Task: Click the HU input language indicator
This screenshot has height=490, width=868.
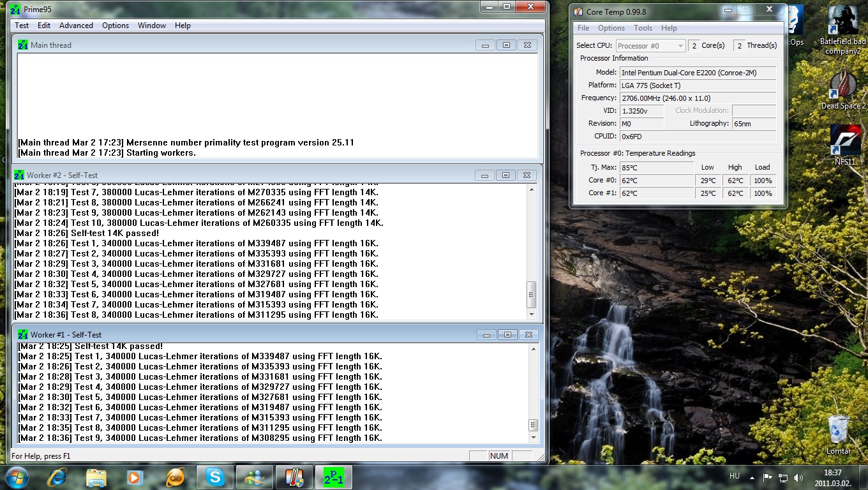Action: pyautogui.click(x=735, y=477)
